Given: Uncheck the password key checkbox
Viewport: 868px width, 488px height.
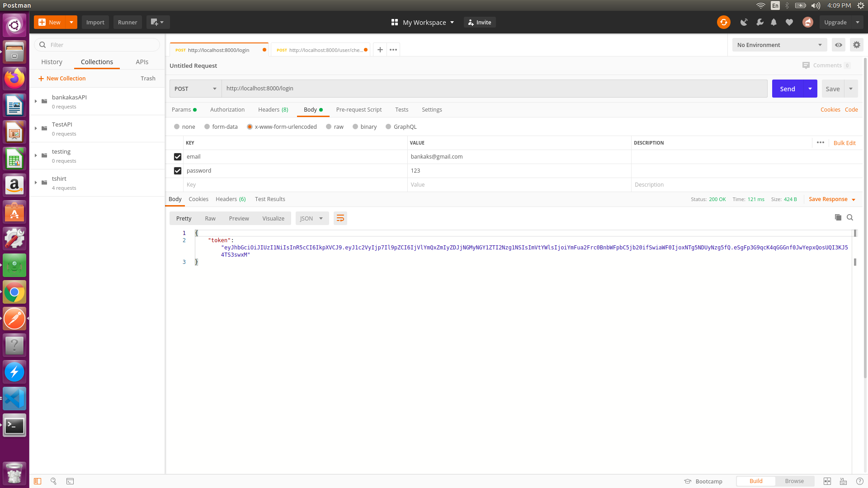Looking at the screenshot, I should pos(178,171).
